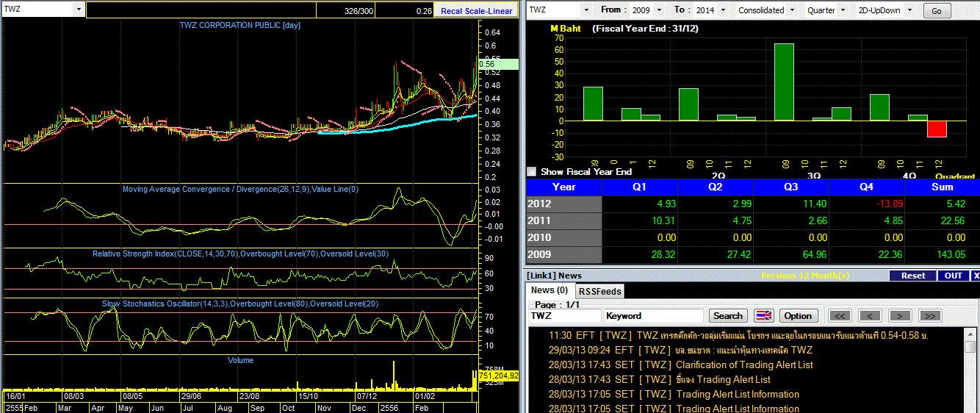Click the Q1 column header
Viewport: 980px width, 413px height.
point(640,187)
